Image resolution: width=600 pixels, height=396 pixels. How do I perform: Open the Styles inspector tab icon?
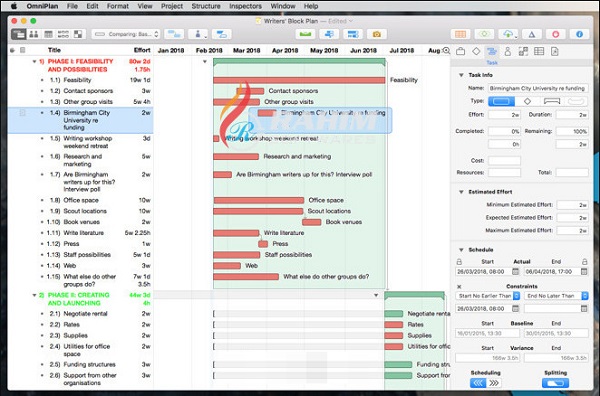point(523,51)
